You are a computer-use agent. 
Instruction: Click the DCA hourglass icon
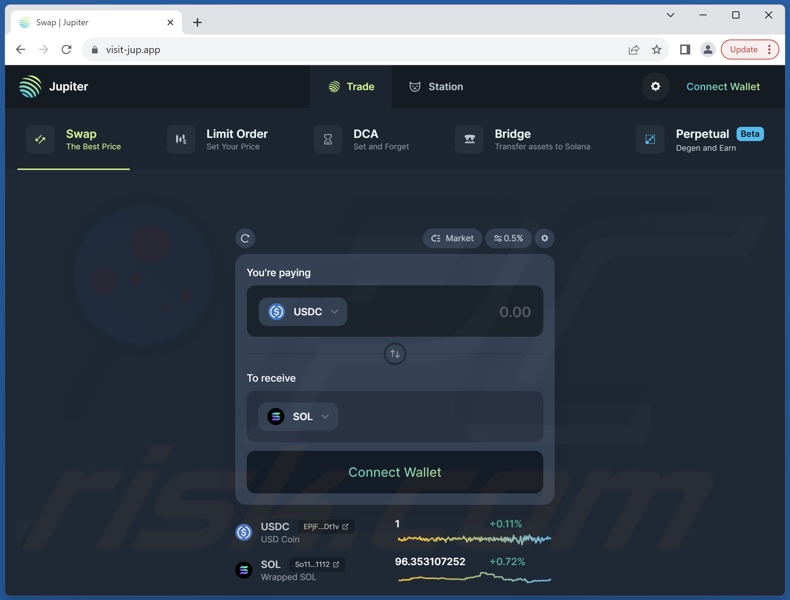(x=328, y=140)
